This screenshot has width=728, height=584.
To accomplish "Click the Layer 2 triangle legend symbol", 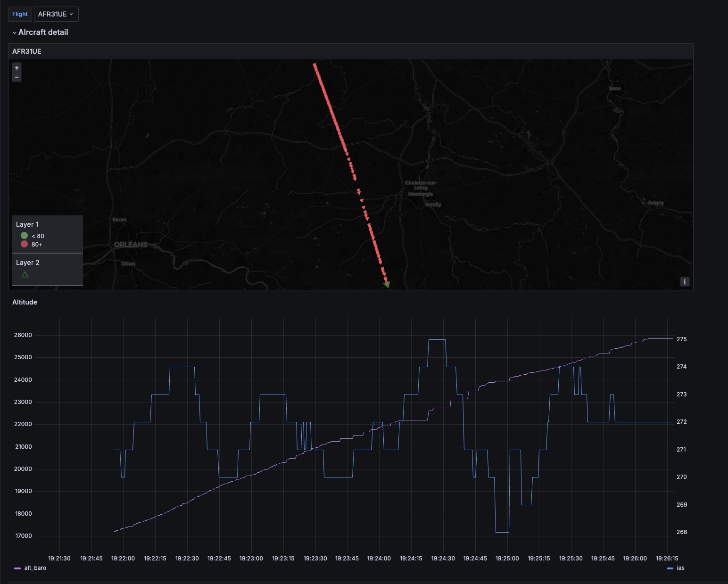I will (x=25, y=274).
